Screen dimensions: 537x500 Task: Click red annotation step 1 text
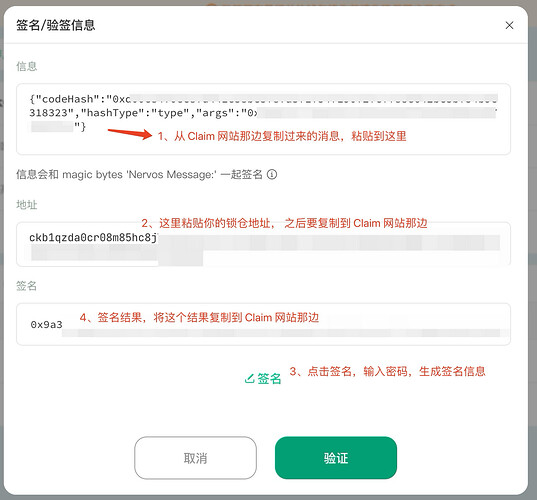pos(282,136)
